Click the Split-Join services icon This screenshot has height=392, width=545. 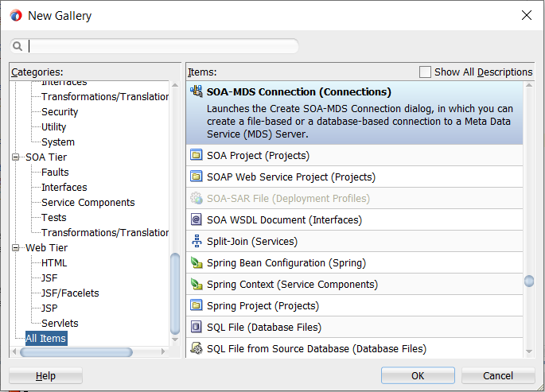(197, 242)
